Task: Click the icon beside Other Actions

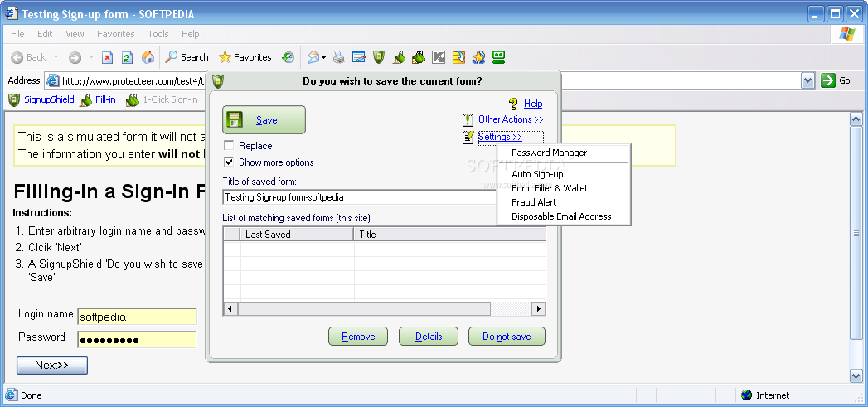Action: 468,119
